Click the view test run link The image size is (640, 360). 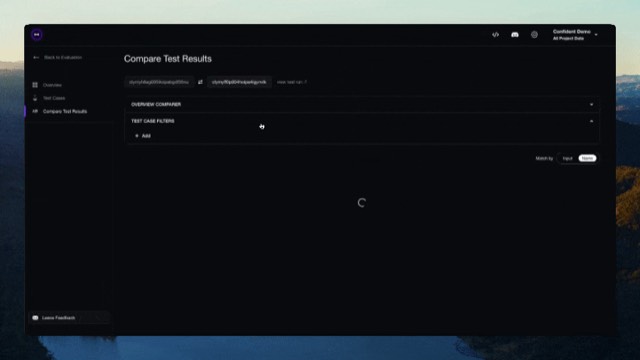(291, 82)
